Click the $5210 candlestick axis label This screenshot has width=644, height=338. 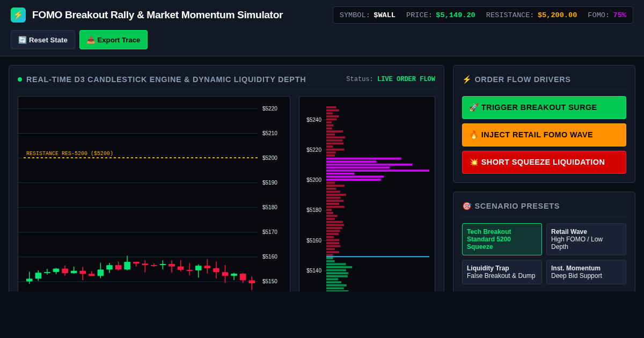click(x=270, y=134)
